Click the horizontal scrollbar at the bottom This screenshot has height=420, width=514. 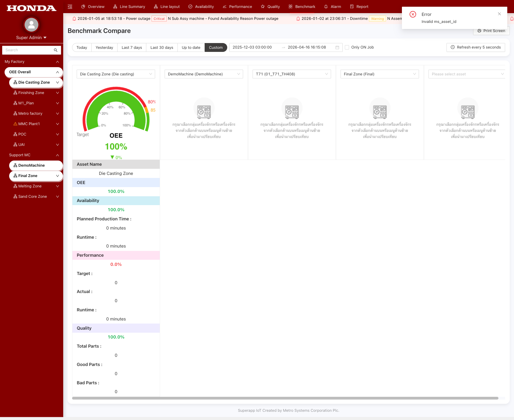pos(285,398)
